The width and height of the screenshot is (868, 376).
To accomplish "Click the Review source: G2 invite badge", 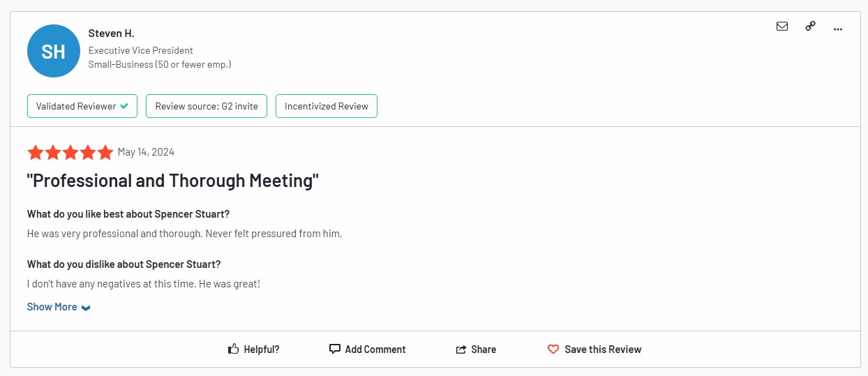I will 207,106.
